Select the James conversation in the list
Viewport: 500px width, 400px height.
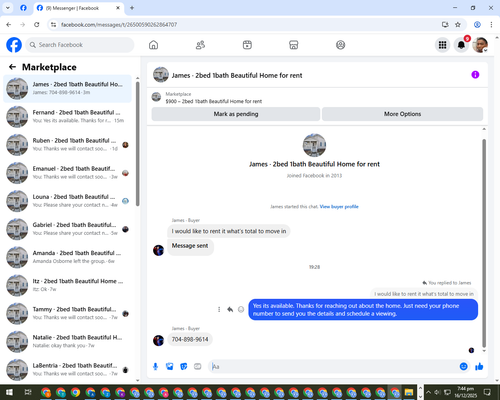click(x=67, y=89)
